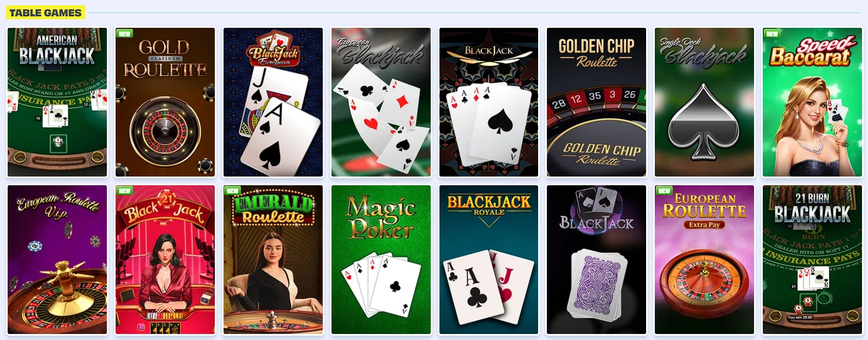The image size is (868, 340).
Task: Click the NEW badge on Speed Baccarat
Action: [772, 33]
